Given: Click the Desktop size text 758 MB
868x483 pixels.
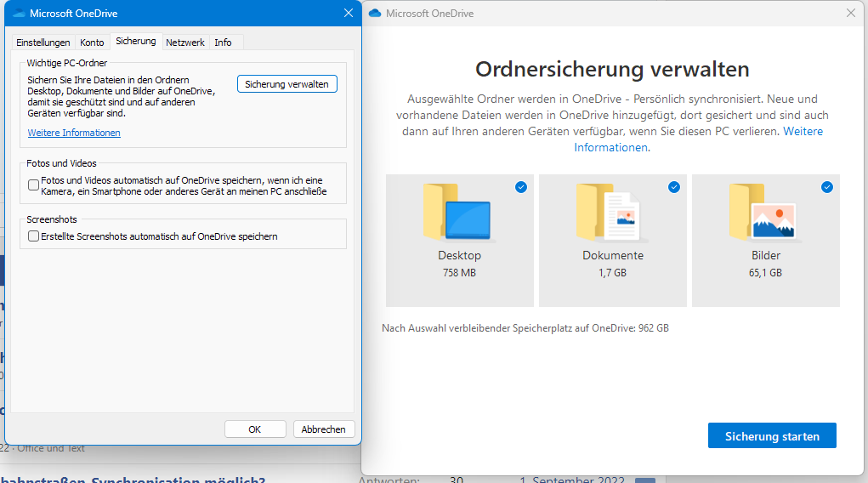Looking at the screenshot, I should click(x=459, y=272).
